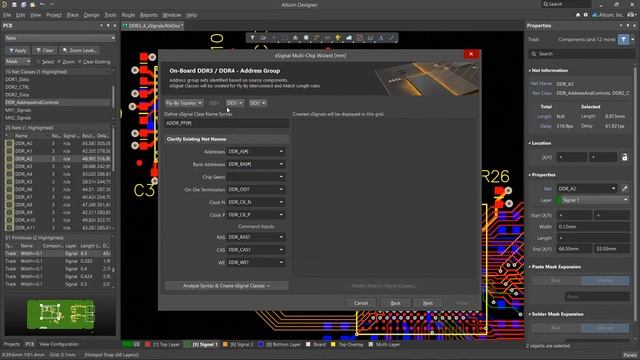This screenshot has width=640, height=360.
Task: Click the yellow Top Overlay color swatch
Action: point(333,344)
